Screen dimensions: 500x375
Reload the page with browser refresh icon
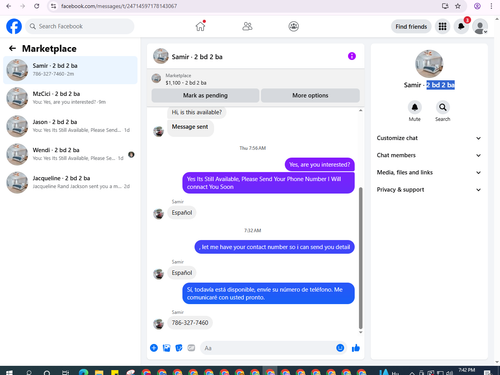click(37, 6)
